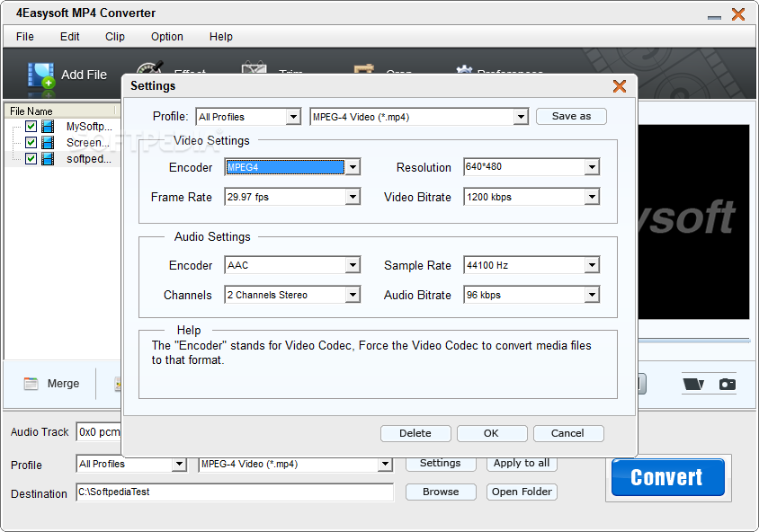This screenshot has width=759, height=532.
Task: Open the Help menu
Action: [x=220, y=37]
